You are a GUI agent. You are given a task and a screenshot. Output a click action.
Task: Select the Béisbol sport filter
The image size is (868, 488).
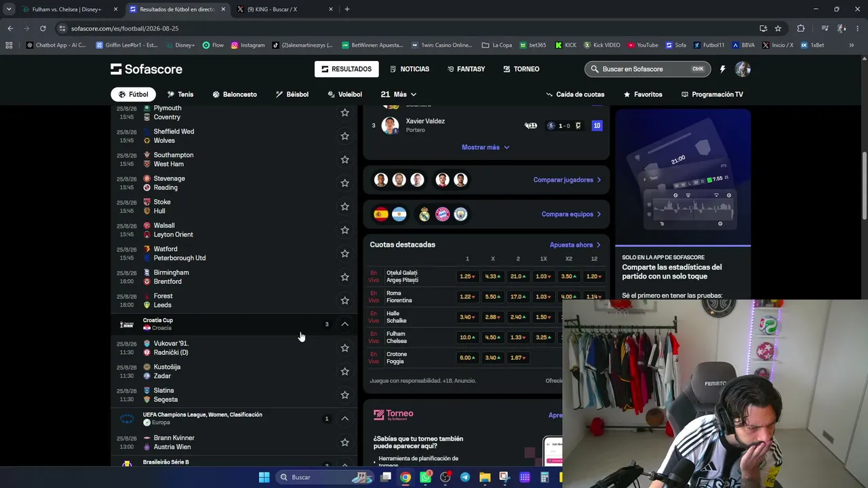(292, 94)
